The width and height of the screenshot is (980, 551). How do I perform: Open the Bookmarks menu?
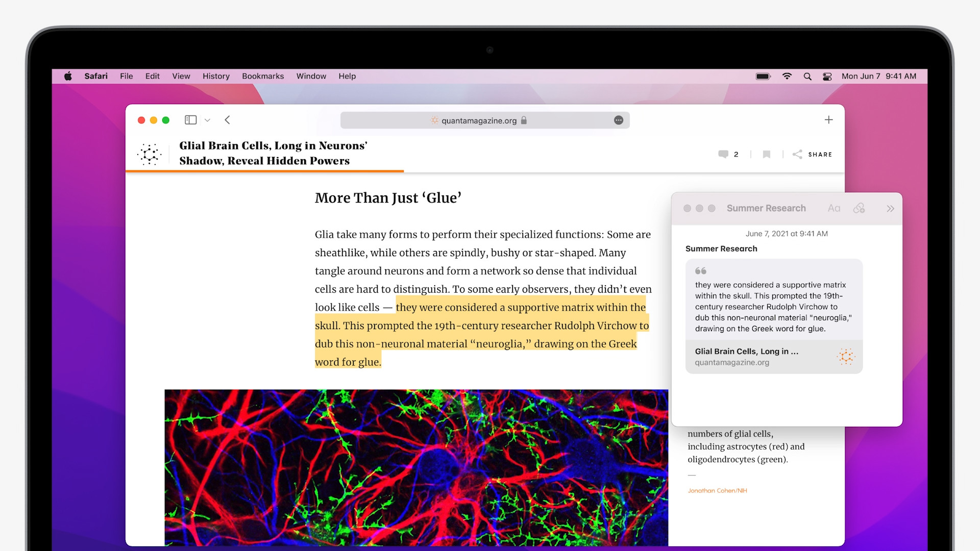pos(263,76)
